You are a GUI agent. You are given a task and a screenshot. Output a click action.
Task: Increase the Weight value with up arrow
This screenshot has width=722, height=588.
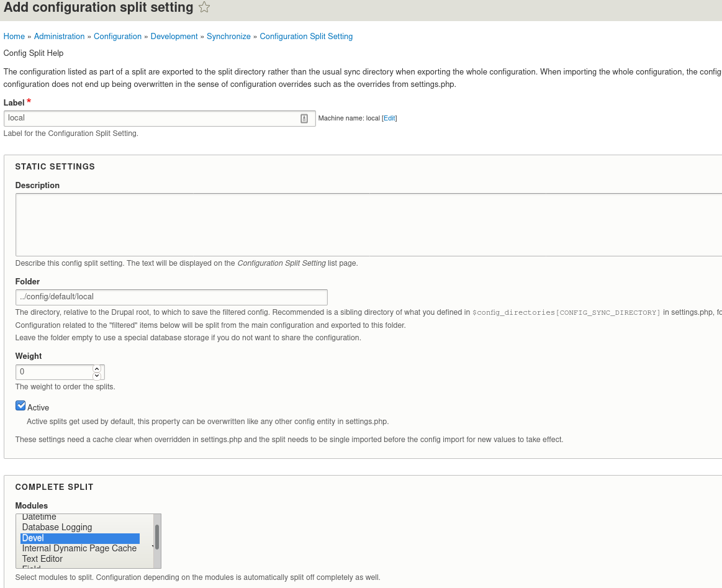coord(97,368)
